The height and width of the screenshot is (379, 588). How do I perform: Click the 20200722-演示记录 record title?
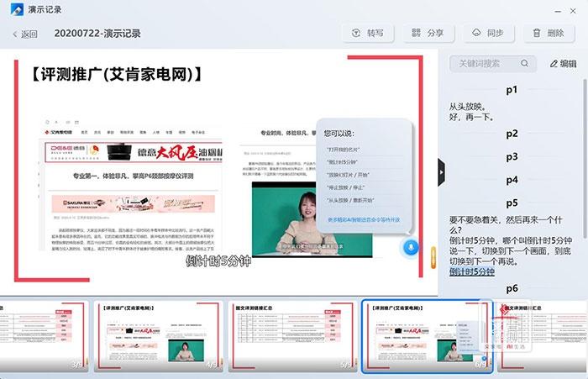click(x=97, y=34)
